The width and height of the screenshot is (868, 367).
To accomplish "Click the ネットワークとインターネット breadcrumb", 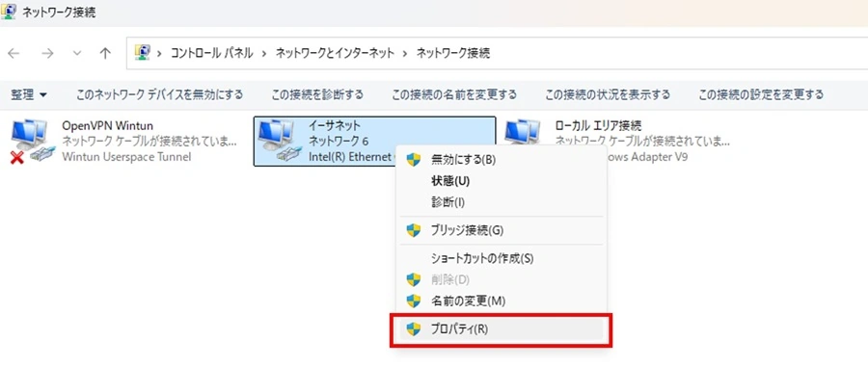I will 335,53.
